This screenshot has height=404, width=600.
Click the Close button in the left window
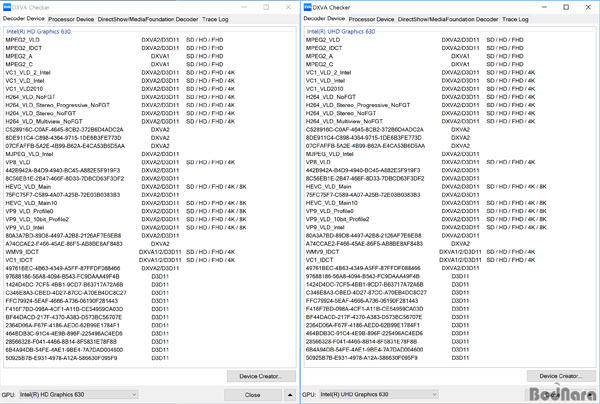253,394
